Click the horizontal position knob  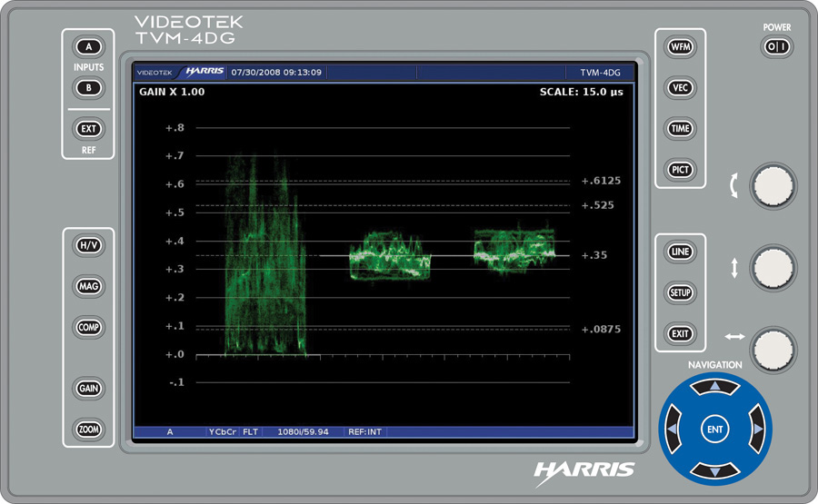[x=773, y=350]
